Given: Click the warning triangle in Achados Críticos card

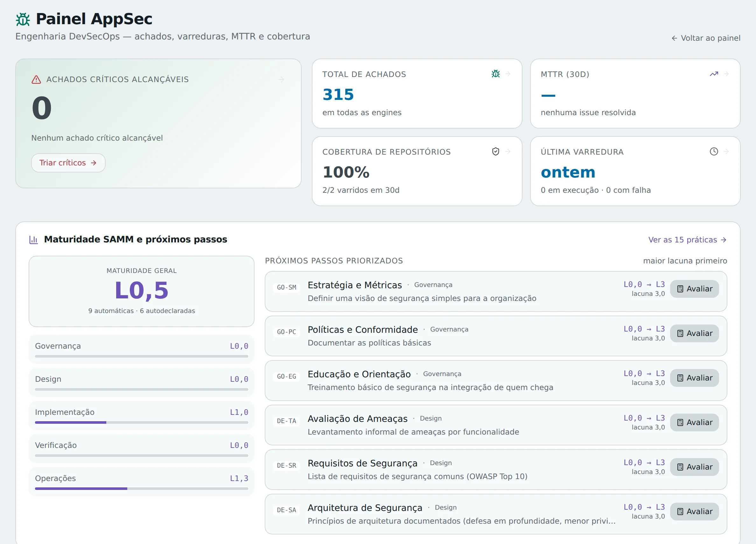Looking at the screenshot, I should [x=36, y=79].
